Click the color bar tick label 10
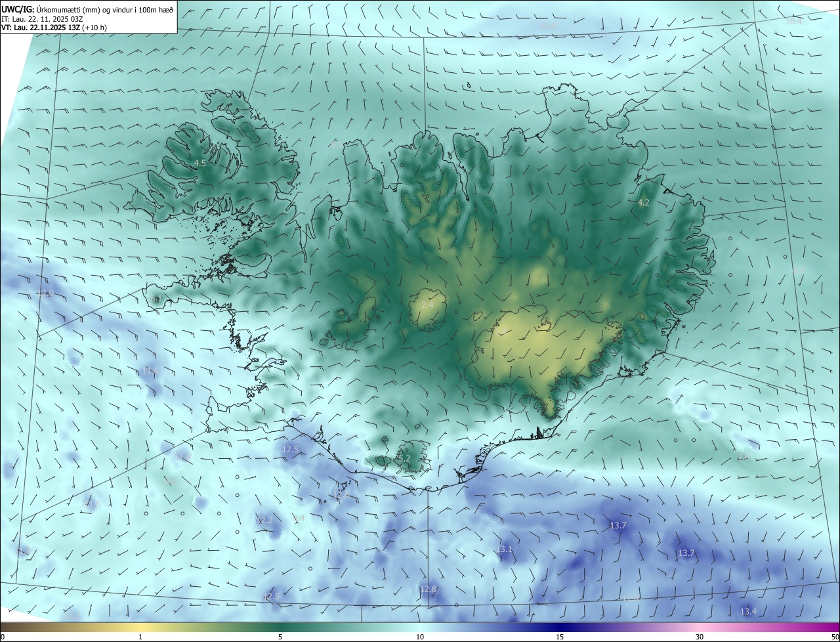This screenshot has height=642, width=840. [x=420, y=637]
